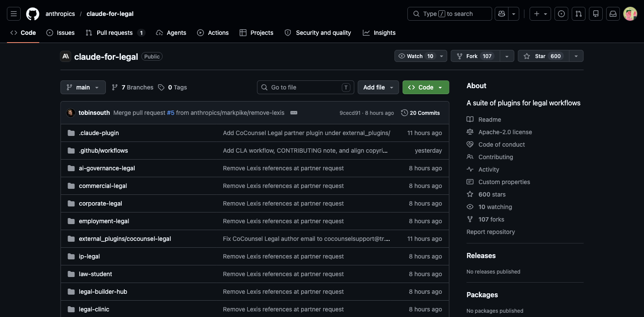Open the Contributing link

pyautogui.click(x=490, y=157)
